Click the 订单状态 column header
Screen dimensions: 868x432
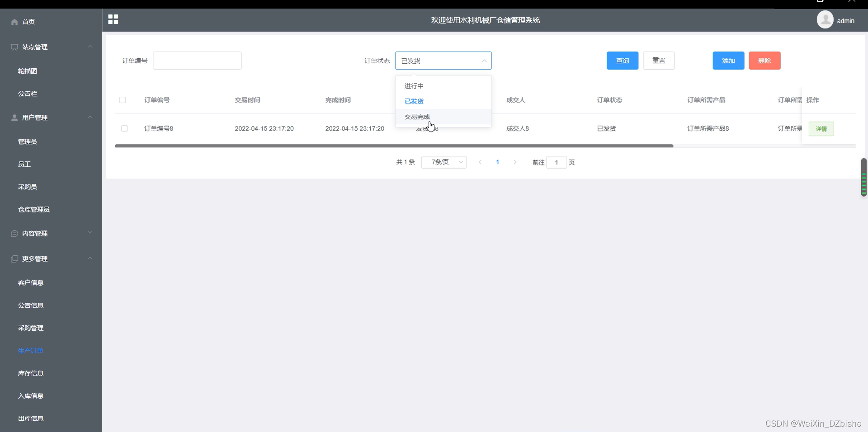click(609, 100)
